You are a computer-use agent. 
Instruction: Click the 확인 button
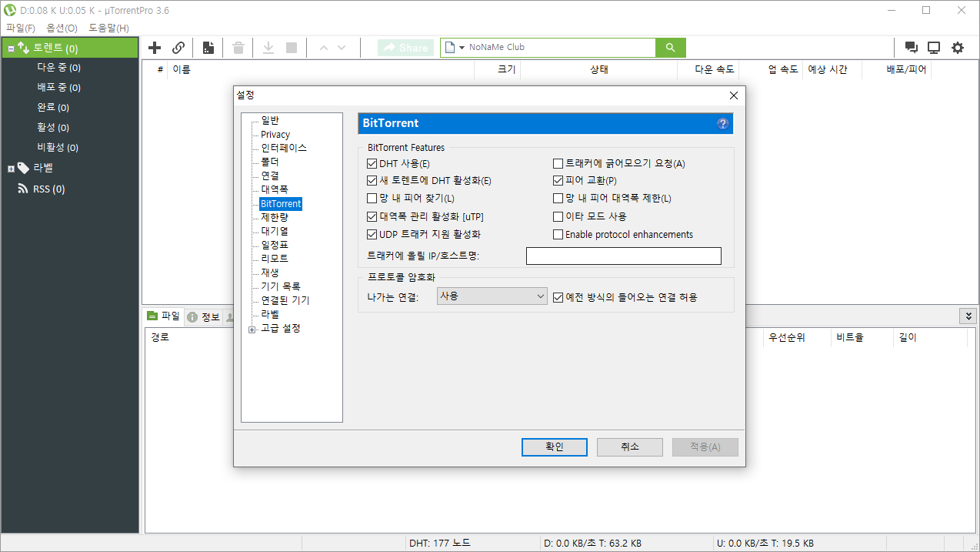pos(555,447)
